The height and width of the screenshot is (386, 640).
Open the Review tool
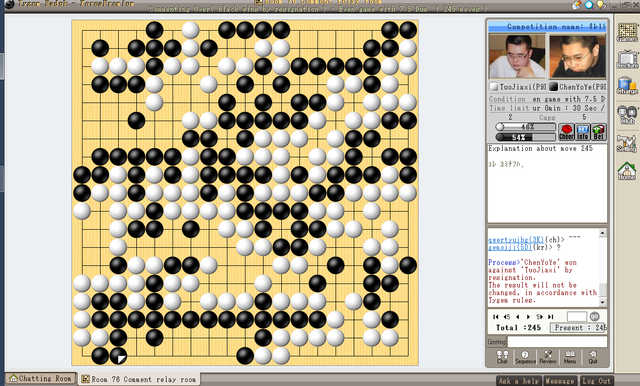point(548,357)
